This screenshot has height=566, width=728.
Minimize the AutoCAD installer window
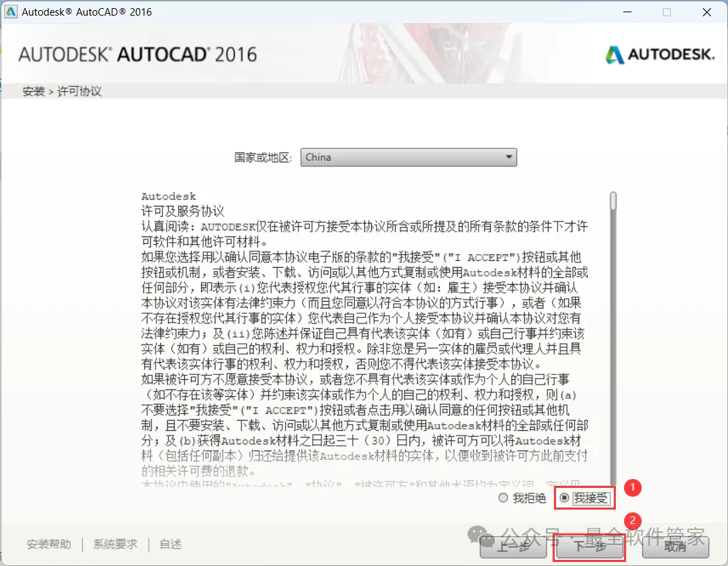tap(627, 12)
